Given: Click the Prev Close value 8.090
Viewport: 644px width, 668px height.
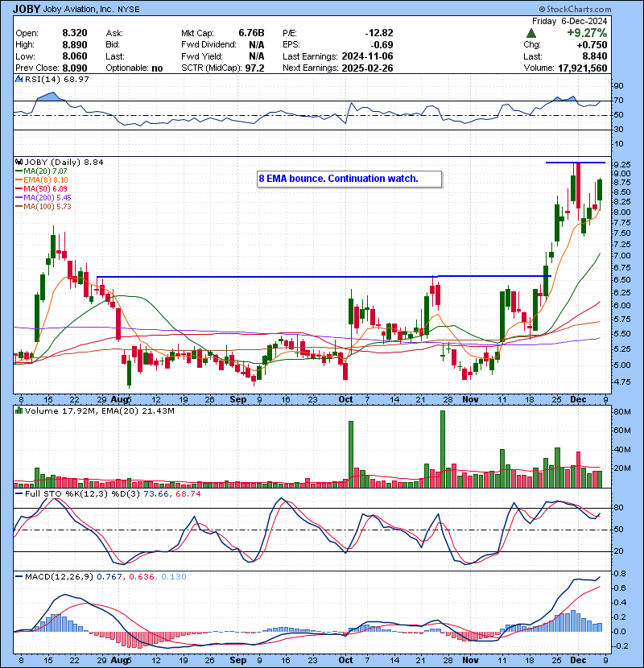Looking at the screenshot, I should click(75, 68).
